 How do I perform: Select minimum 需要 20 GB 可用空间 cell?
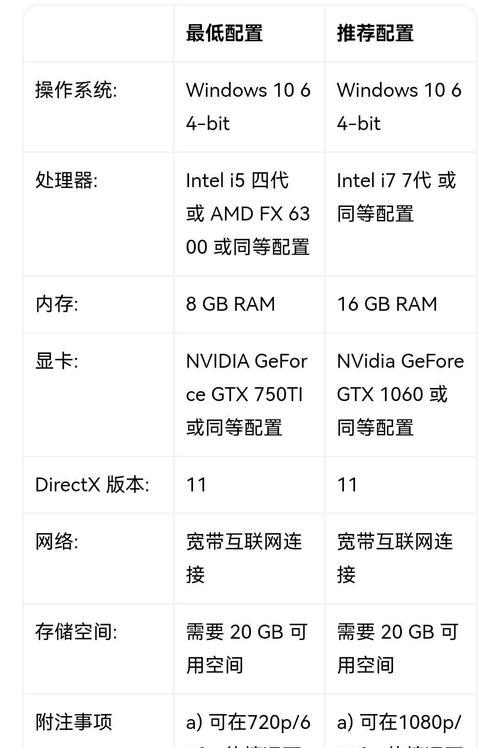coord(246,648)
